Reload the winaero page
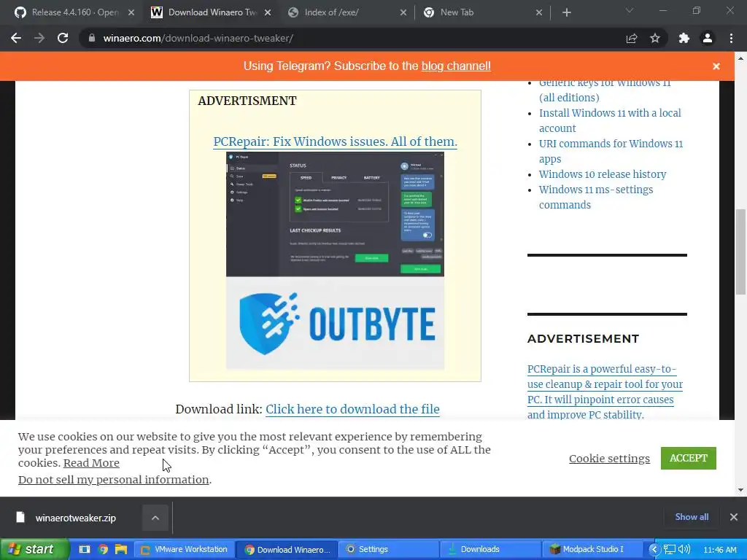This screenshot has width=747, height=560. click(x=63, y=38)
